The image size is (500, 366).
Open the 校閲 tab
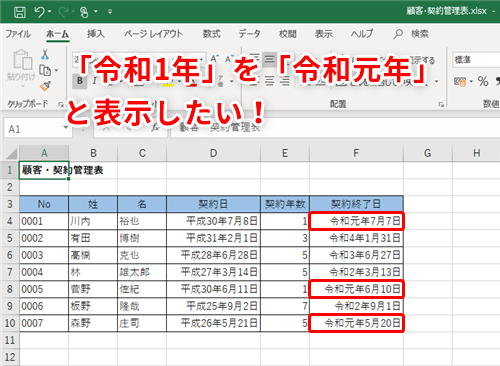(x=288, y=34)
